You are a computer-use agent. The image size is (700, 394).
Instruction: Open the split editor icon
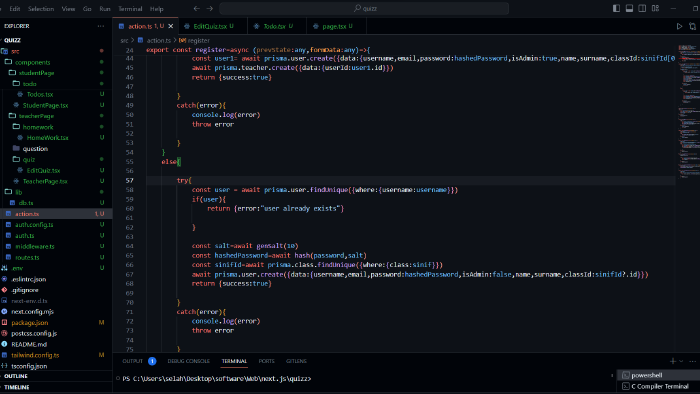[692, 26]
